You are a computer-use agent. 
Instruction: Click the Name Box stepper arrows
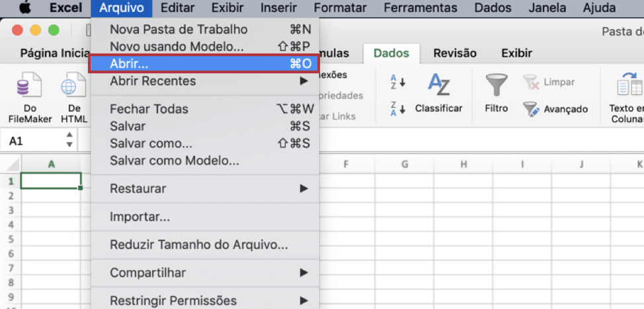tap(69, 140)
